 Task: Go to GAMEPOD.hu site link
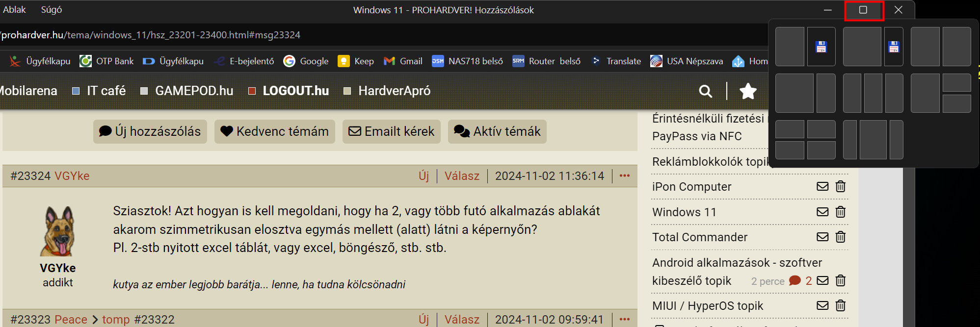click(187, 91)
